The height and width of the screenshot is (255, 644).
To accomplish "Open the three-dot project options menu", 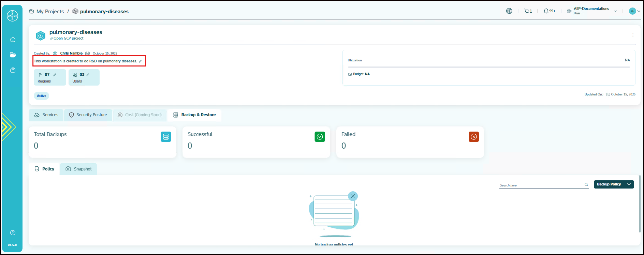I will pyautogui.click(x=633, y=35).
